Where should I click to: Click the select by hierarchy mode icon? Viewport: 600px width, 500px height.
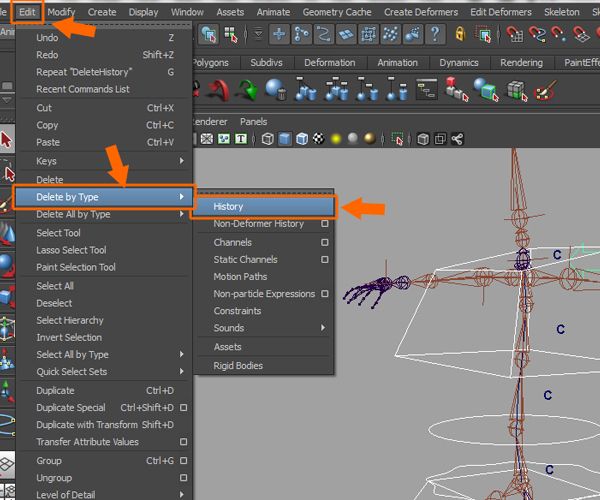209,35
